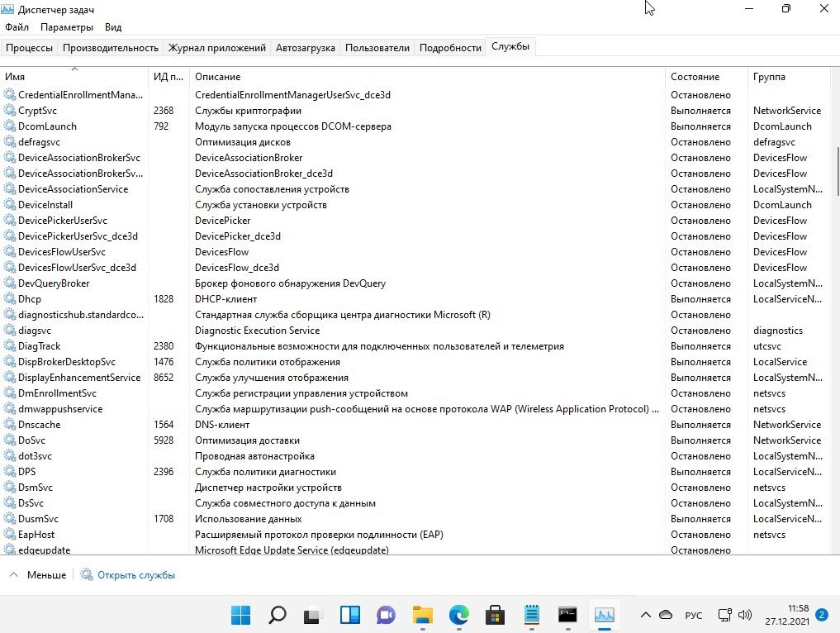Viewport: 840px width, 633px height.
Task: Open File Explorer from the taskbar
Action: pos(422,615)
